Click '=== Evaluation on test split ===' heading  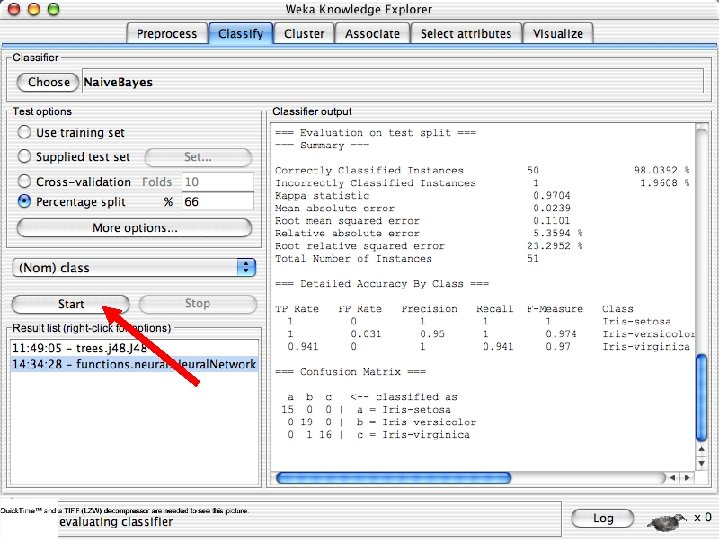376,133
